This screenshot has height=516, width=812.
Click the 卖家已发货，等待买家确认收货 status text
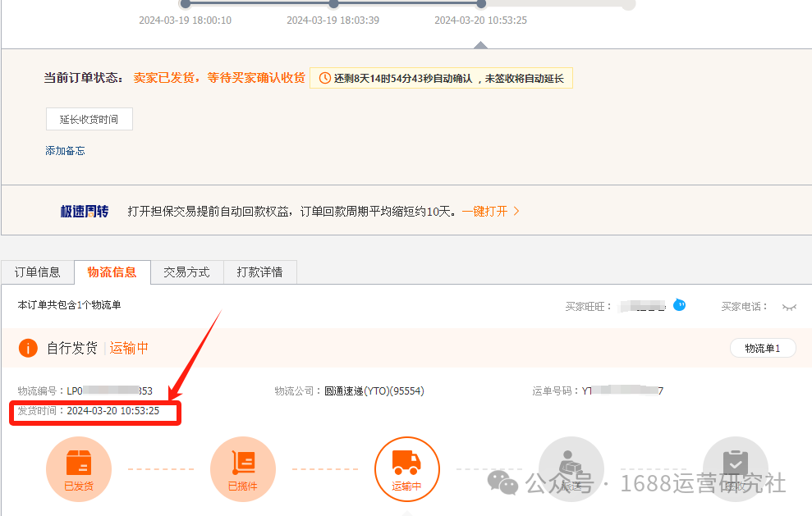(x=219, y=78)
